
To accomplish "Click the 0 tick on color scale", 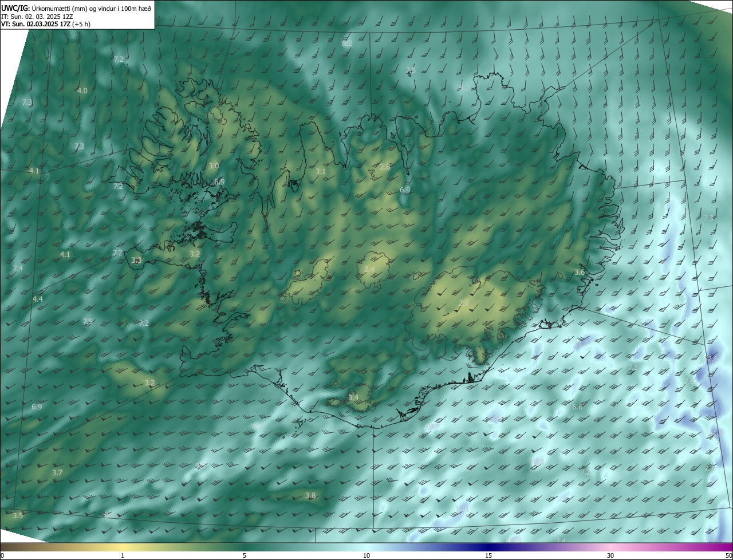I will coord(2,555).
